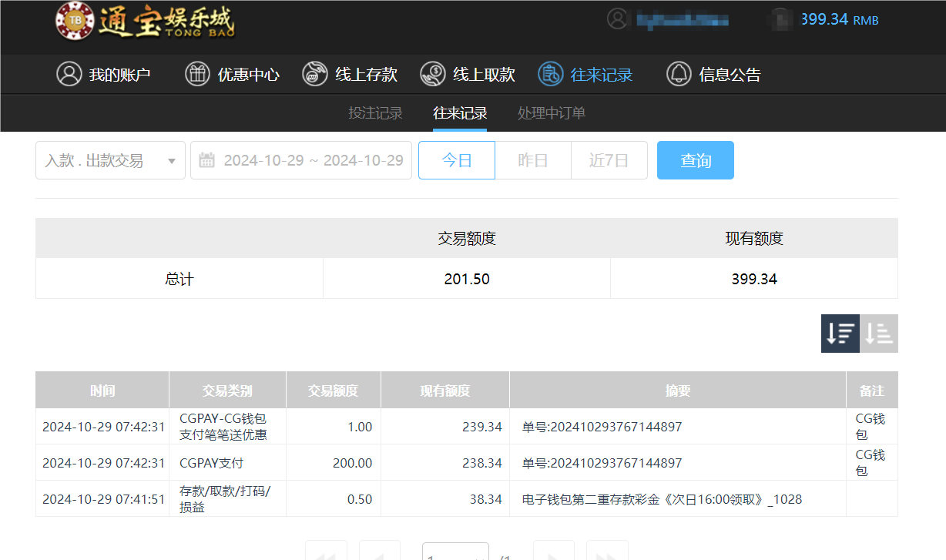The image size is (946, 560).
Task: Switch to the 处理中订单 tab
Action: pyautogui.click(x=552, y=112)
